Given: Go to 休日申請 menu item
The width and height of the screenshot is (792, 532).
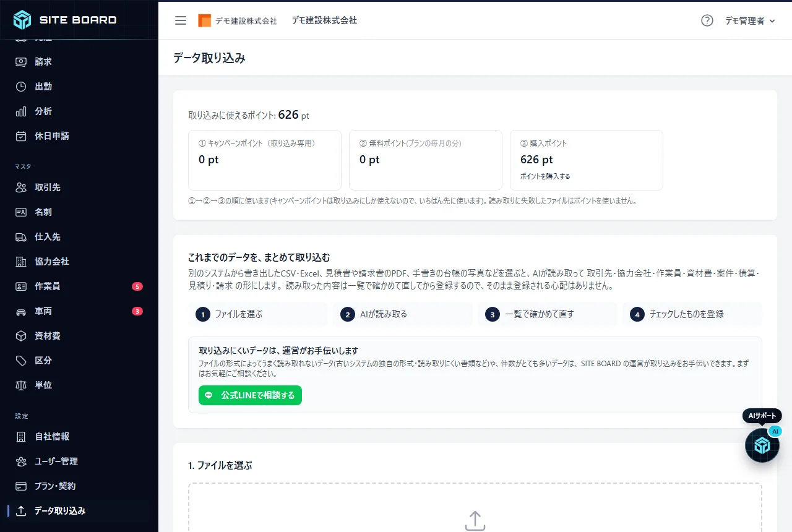Looking at the screenshot, I should click(79, 136).
